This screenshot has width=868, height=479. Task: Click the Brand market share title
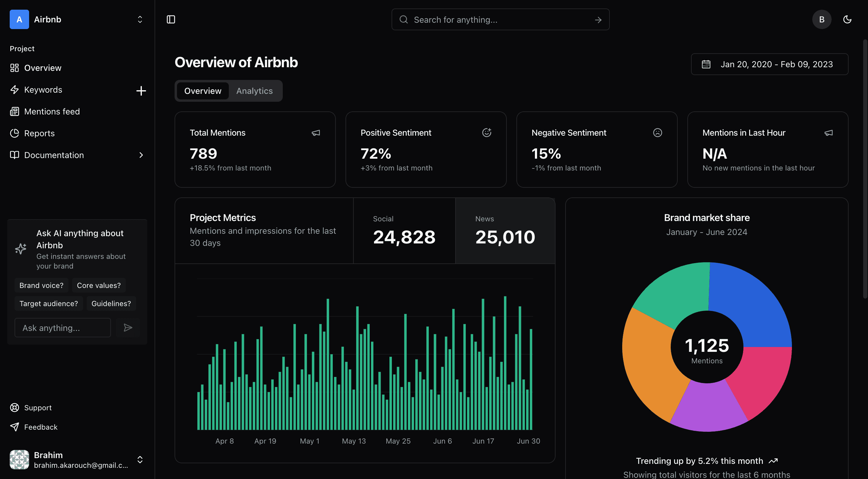[706, 217]
